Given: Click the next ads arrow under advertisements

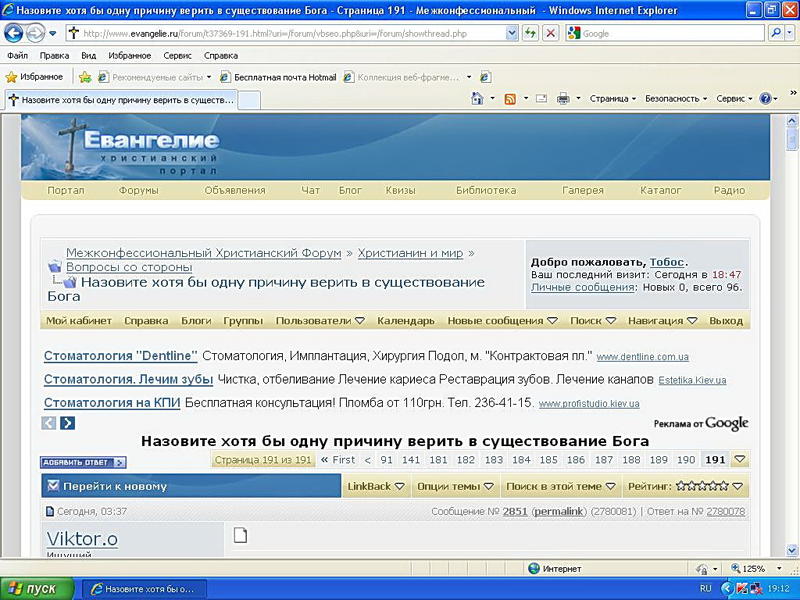Looking at the screenshot, I should click(67, 423).
